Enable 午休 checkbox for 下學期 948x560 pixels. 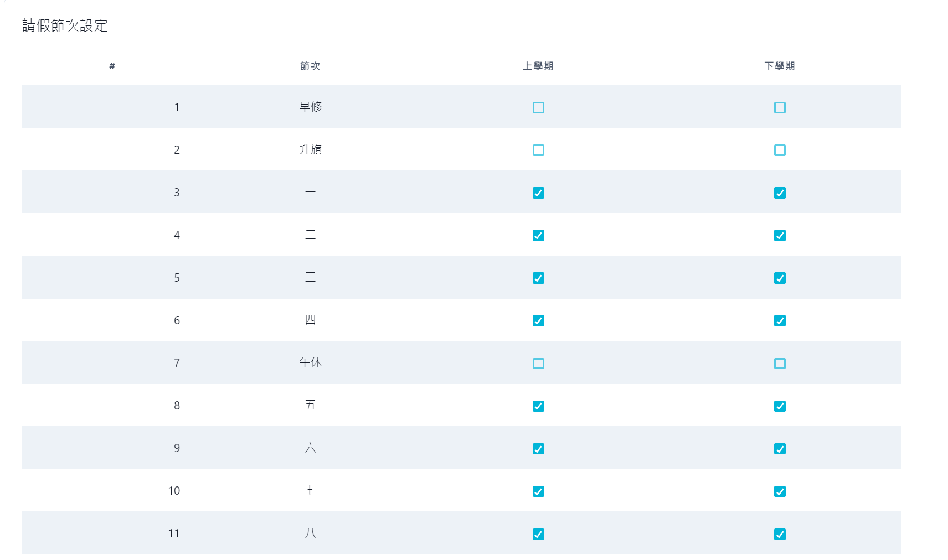[780, 363]
